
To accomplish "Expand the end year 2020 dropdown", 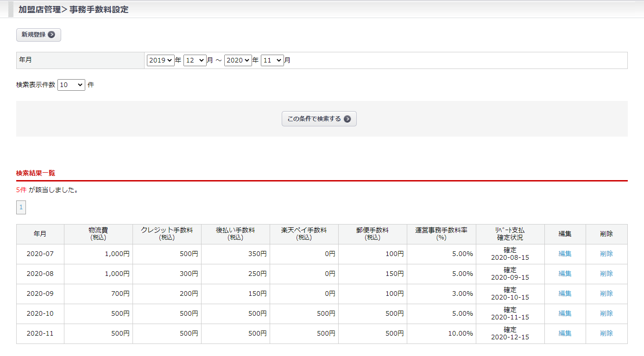I will click(x=238, y=60).
